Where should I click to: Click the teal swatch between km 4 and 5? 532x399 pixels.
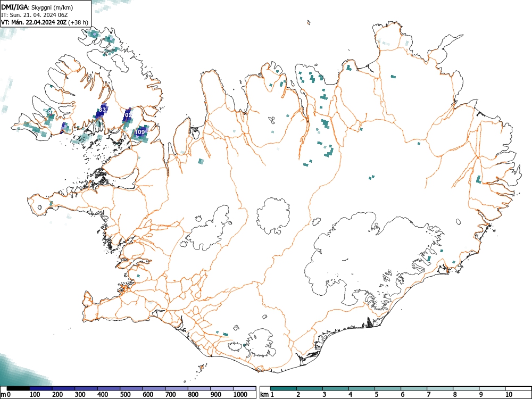(x=362, y=388)
